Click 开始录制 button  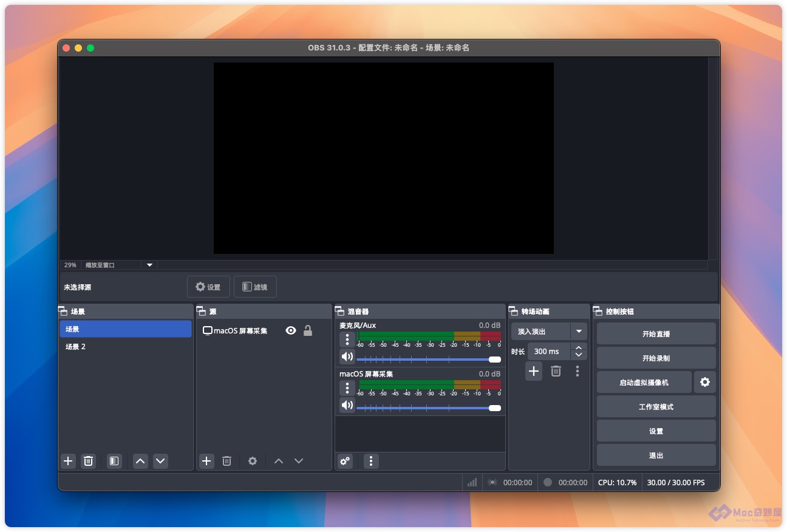coord(656,358)
